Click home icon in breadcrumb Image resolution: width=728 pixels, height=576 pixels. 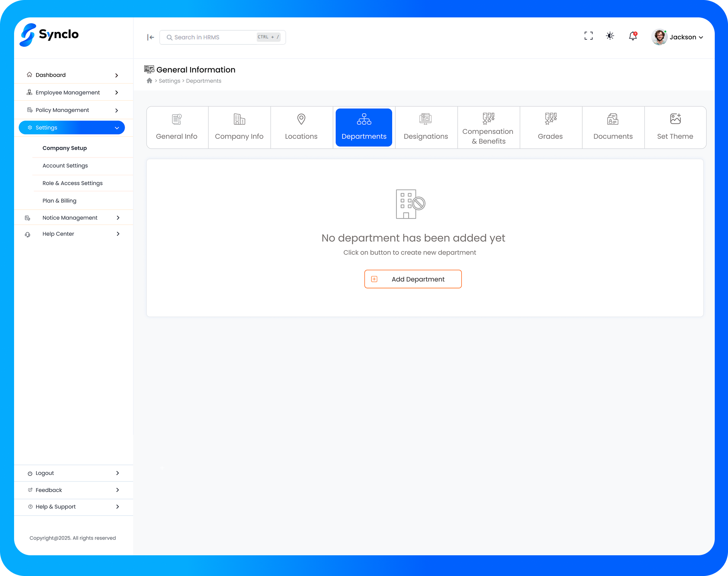[x=149, y=81]
